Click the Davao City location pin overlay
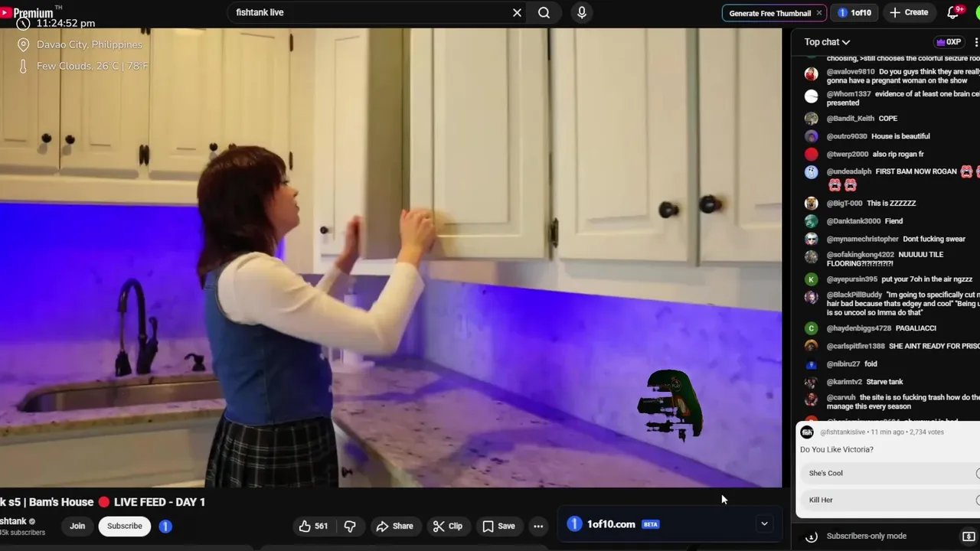The width and height of the screenshot is (980, 551). coord(23,44)
